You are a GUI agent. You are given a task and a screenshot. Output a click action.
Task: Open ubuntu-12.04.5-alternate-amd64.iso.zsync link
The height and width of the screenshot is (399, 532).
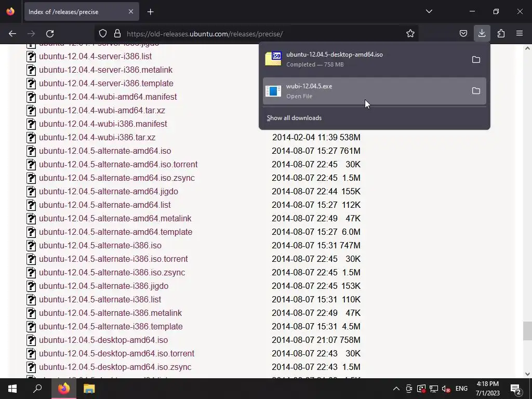tap(117, 178)
